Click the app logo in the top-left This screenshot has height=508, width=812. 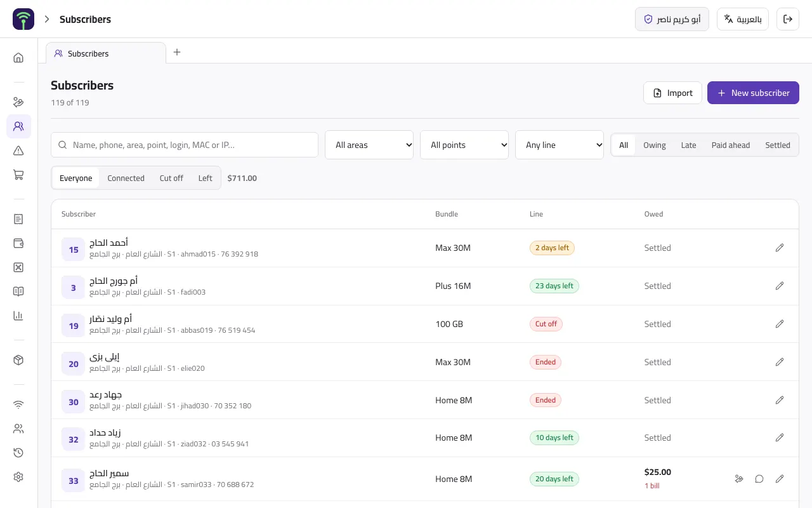(x=23, y=19)
